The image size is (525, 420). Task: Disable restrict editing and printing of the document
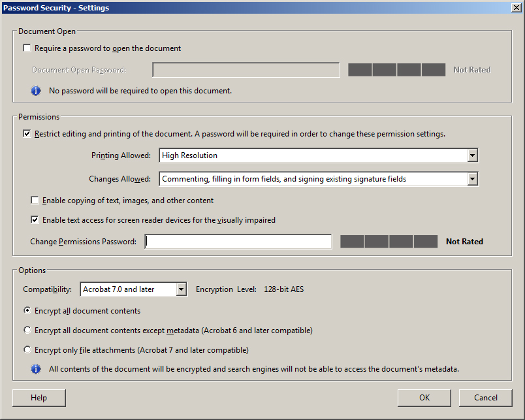click(27, 133)
